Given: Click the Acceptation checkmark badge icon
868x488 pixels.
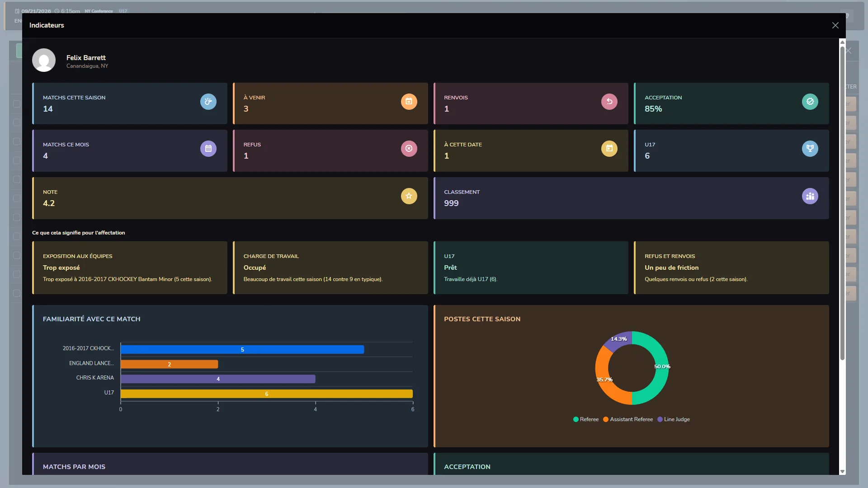Looking at the screenshot, I should coord(810,102).
